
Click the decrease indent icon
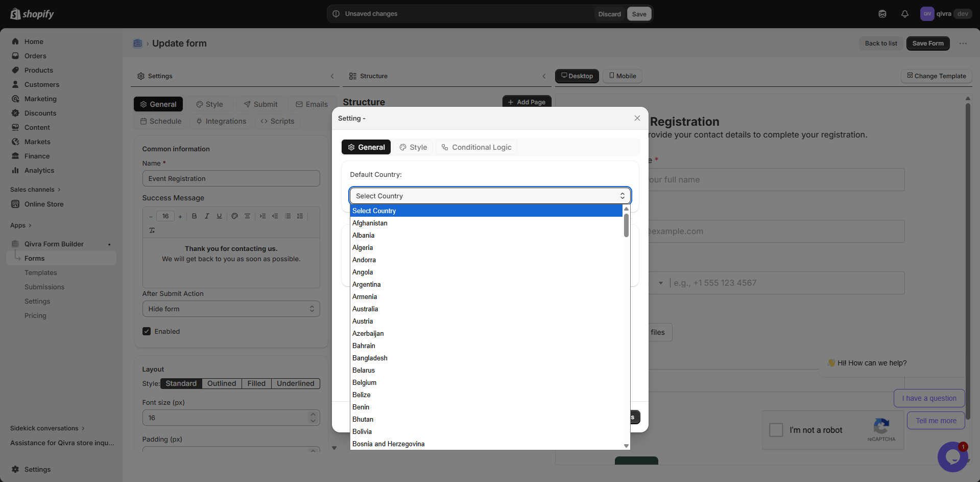275,216
